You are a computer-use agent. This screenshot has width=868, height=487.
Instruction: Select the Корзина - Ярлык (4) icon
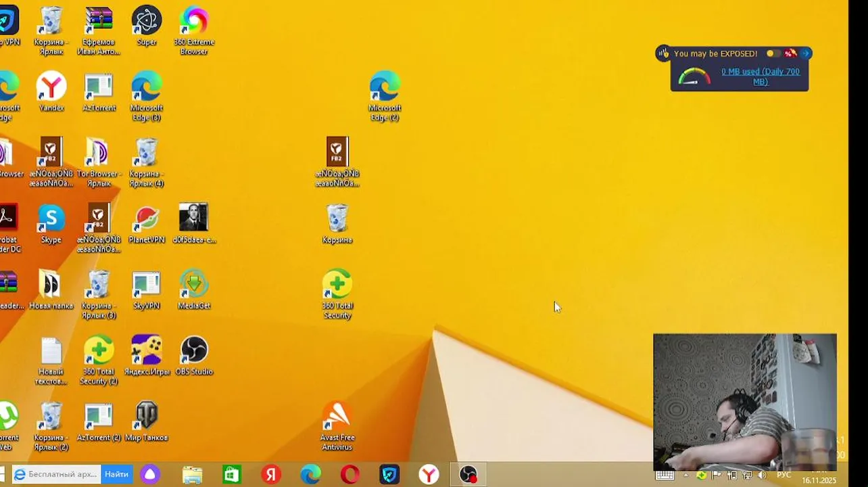pos(147,162)
